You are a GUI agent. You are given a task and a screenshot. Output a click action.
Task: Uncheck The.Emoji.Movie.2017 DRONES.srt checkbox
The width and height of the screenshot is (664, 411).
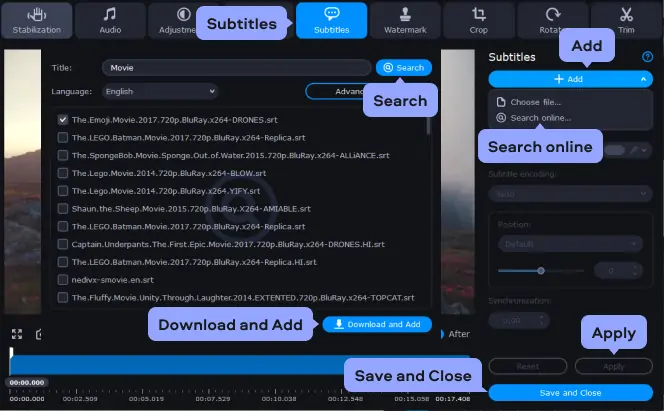click(x=63, y=120)
